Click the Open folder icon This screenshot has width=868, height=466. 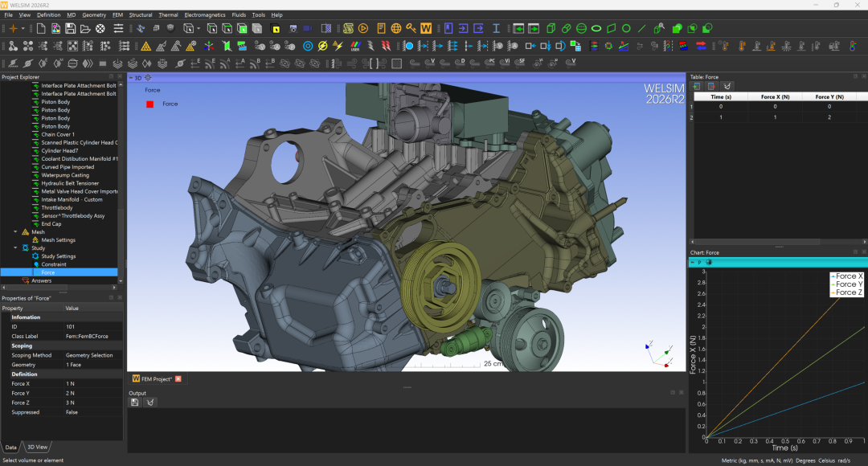85,28
